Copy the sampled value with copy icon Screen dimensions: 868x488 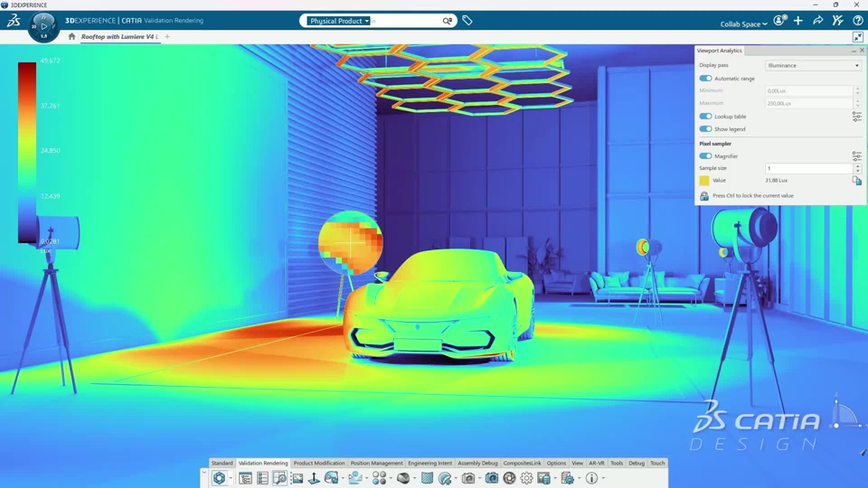tap(857, 181)
